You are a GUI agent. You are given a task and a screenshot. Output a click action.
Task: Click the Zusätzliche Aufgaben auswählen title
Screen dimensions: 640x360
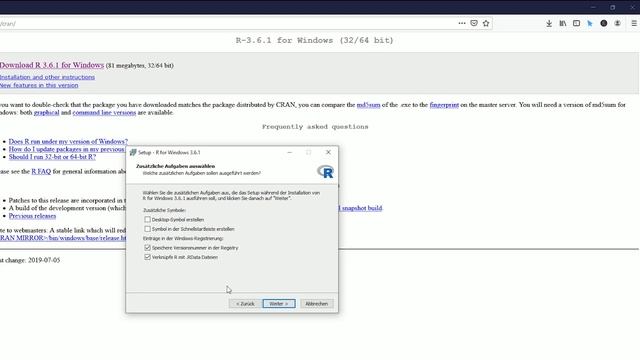coord(176,166)
